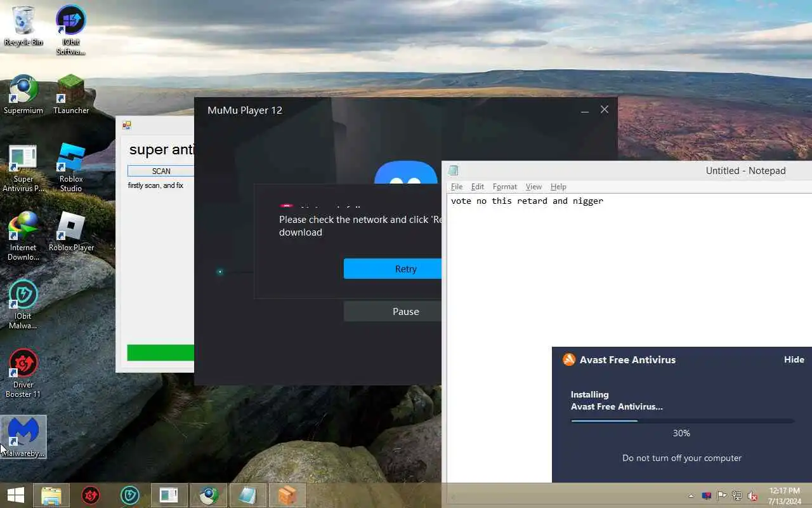812x508 pixels.
Task: Open the Recycle Bin desktop icon
Action: point(23,27)
